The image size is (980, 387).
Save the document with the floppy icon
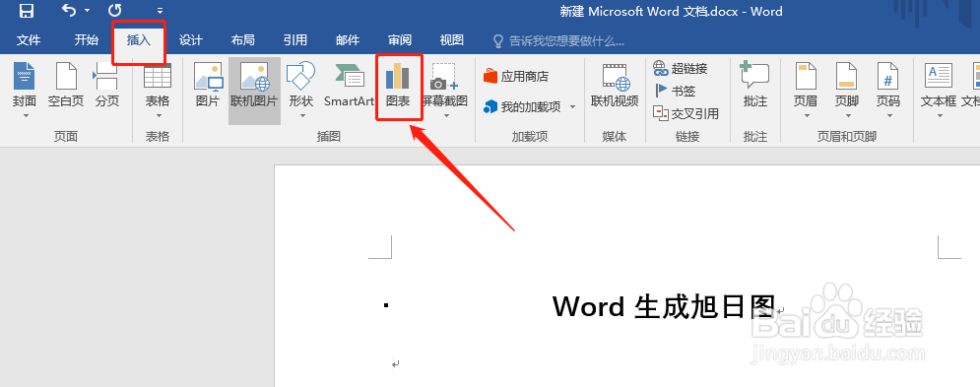(26, 11)
